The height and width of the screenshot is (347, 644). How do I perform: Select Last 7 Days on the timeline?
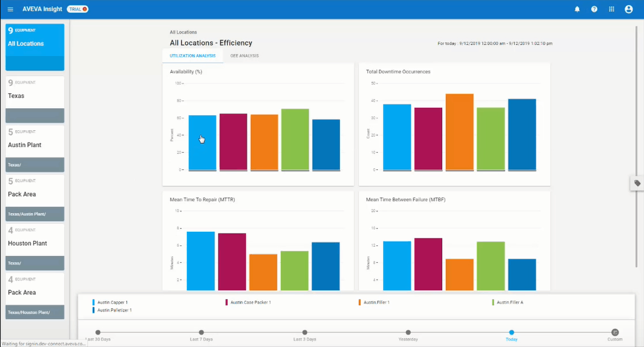pyautogui.click(x=201, y=333)
